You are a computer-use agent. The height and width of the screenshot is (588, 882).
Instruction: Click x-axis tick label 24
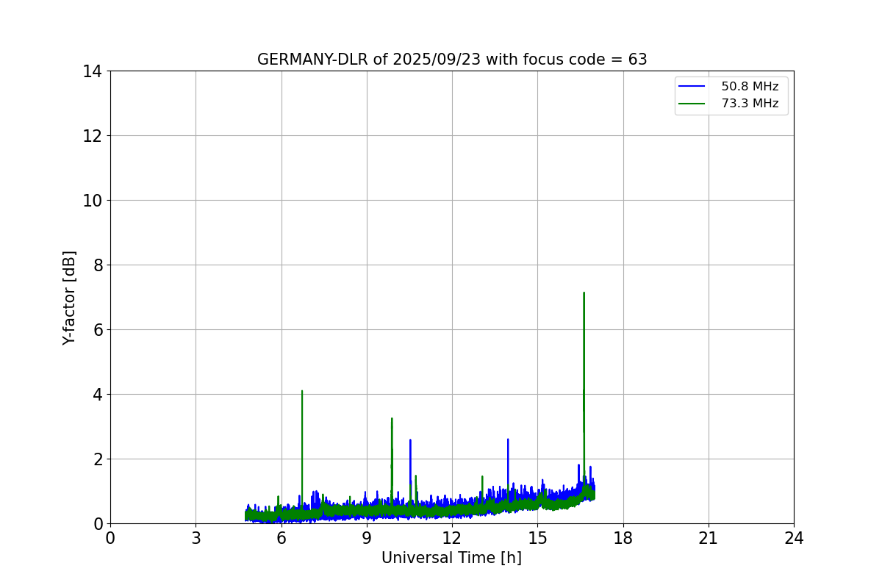794,538
